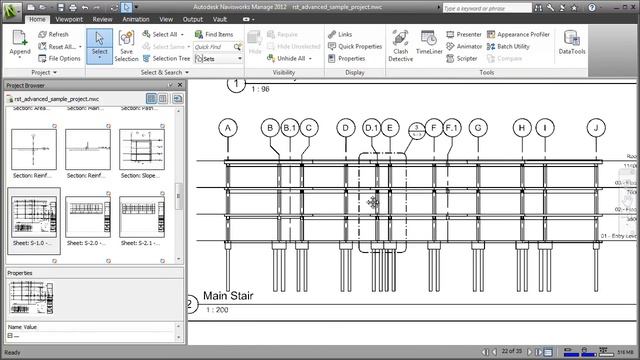Open dropdown under Select tool
The image size is (640, 360).
tap(99, 58)
